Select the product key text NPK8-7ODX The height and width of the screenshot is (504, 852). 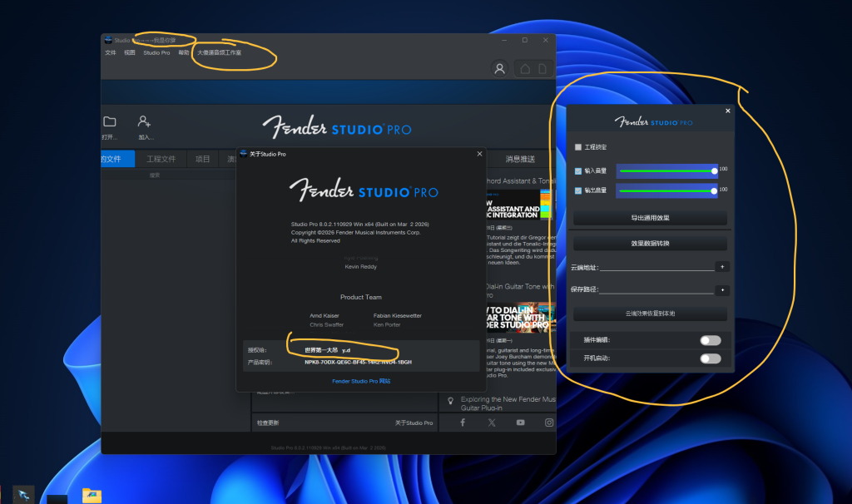(358, 363)
